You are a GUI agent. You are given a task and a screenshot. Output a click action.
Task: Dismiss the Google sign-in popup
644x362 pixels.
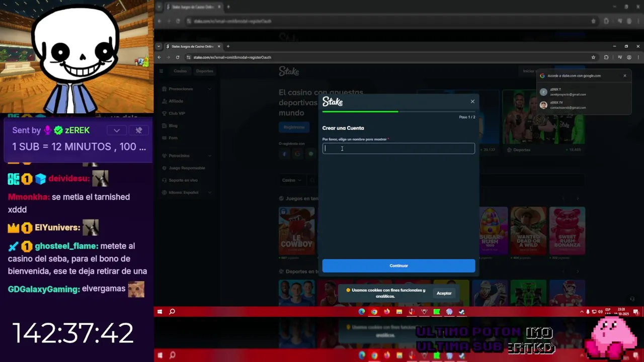(625, 76)
